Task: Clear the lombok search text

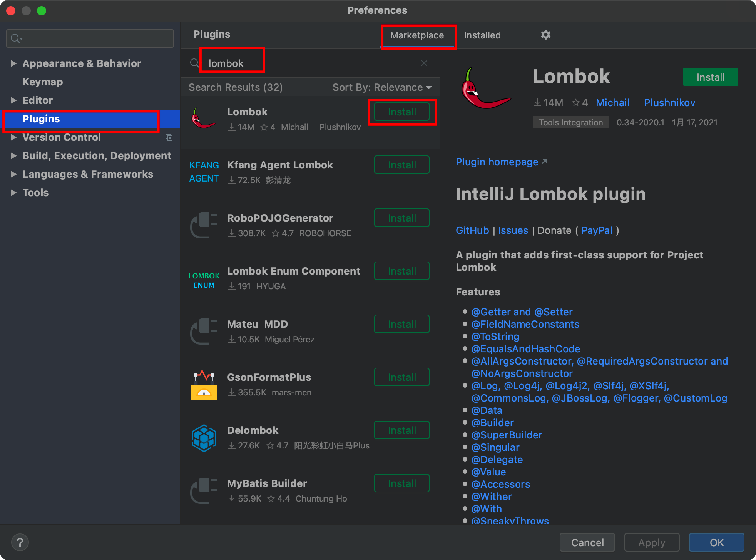Action: (x=424, y=63)
